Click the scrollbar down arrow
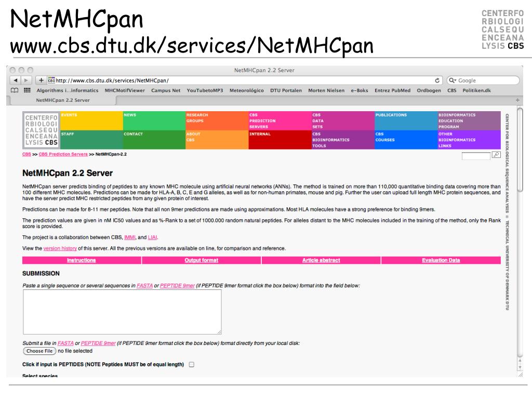The image size is (532, 399). point(520,367)
